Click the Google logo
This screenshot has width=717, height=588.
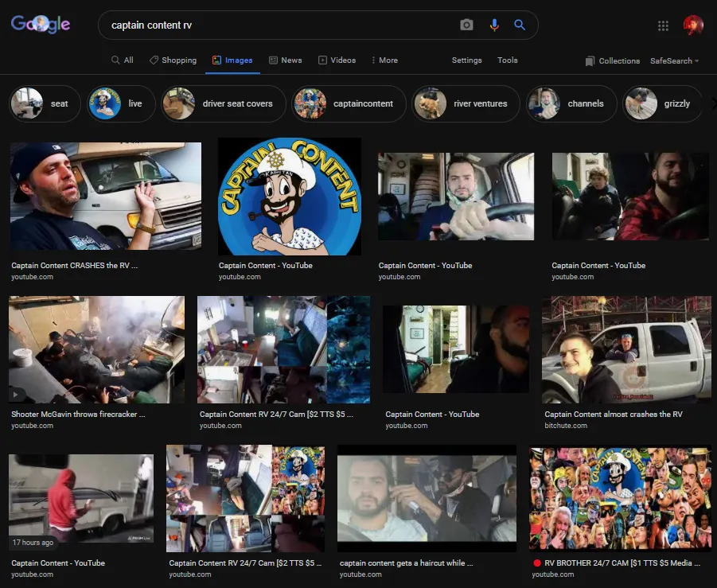pos(41,24)
